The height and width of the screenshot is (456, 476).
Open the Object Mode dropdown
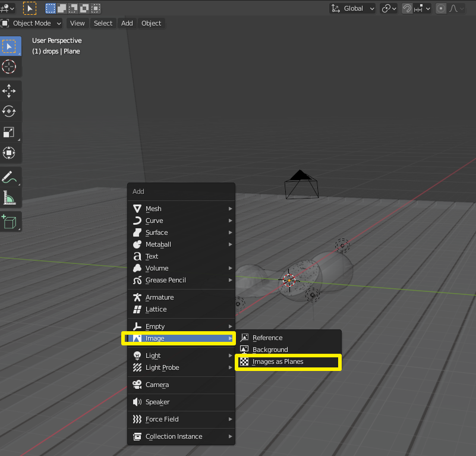tap(31, 23)
